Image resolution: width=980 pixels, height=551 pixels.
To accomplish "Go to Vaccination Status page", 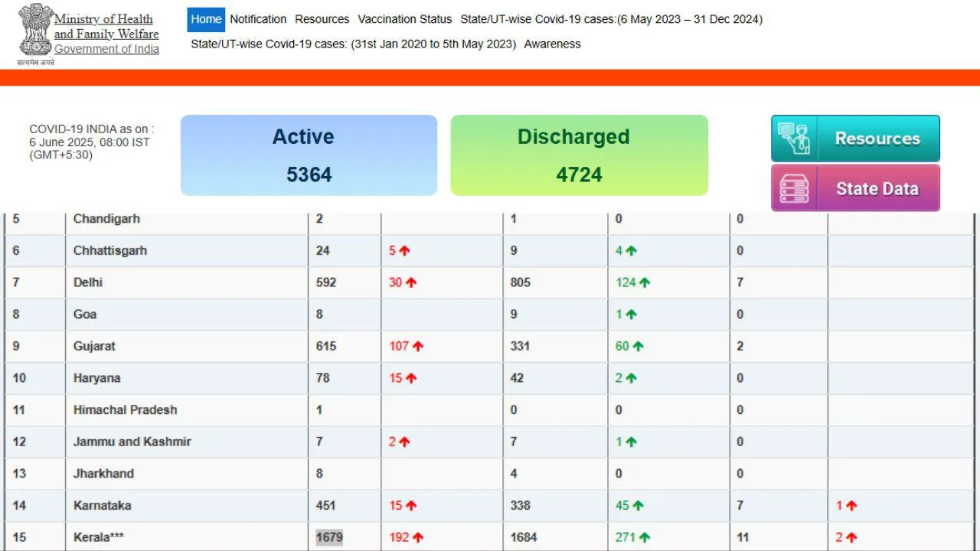I will tap(404, 19).
